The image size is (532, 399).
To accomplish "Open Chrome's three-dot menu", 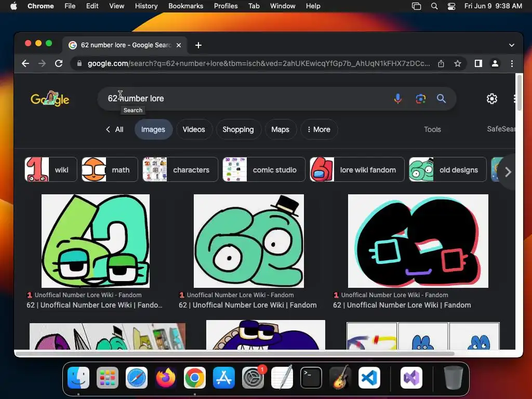I will pos(512,63).
